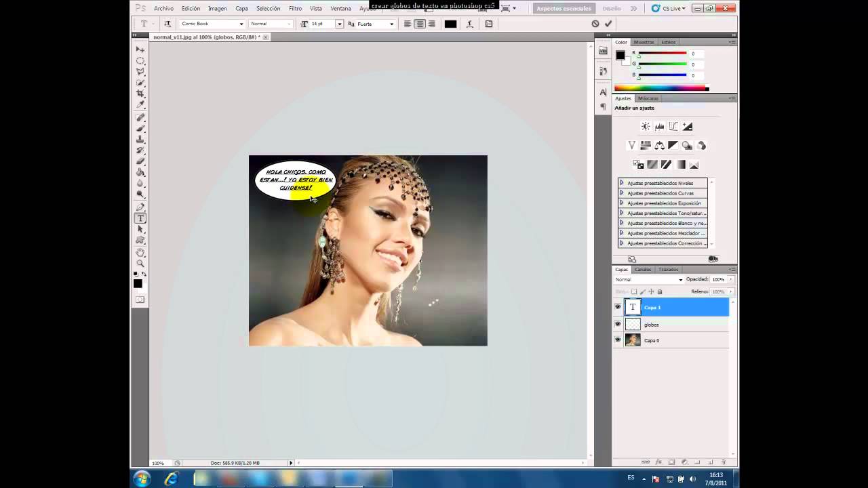The image size is (868, 488).
Task: Hide the Capa 0 layer
Action: coord(618,340)
